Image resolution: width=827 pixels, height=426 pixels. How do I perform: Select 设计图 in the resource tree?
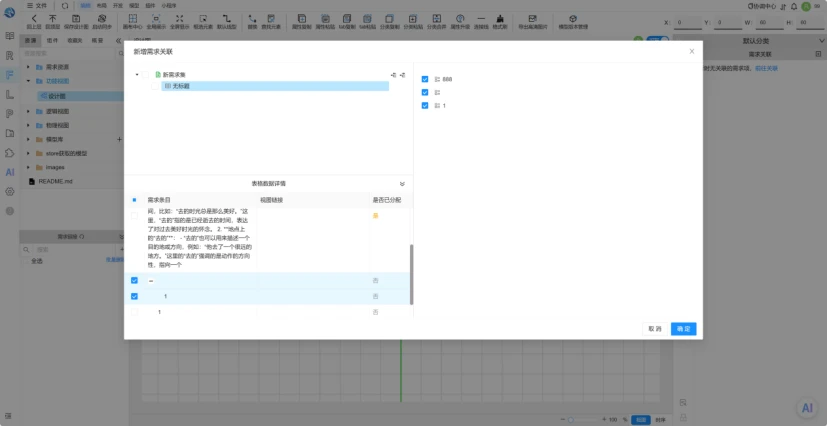[x=56, y=96]
